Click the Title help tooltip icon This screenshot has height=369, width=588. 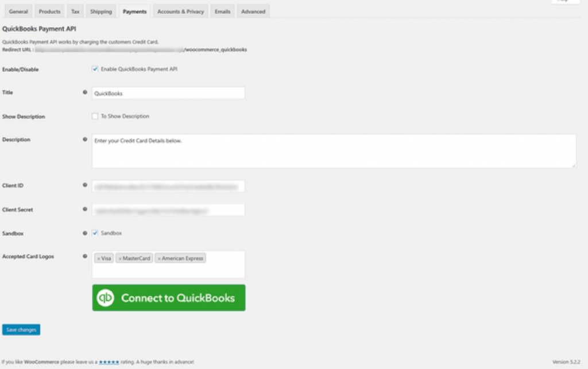[85, 92]
